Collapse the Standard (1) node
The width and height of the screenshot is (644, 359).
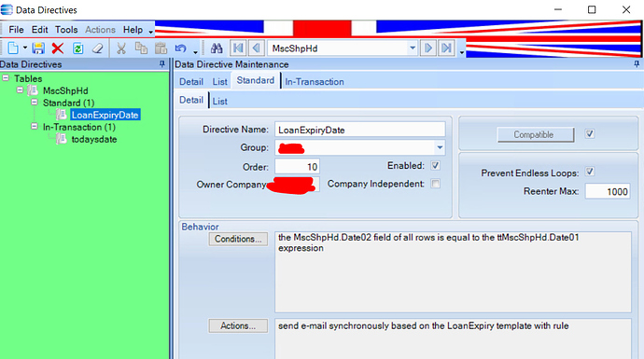pyautogui.click(x=35, y=103)
